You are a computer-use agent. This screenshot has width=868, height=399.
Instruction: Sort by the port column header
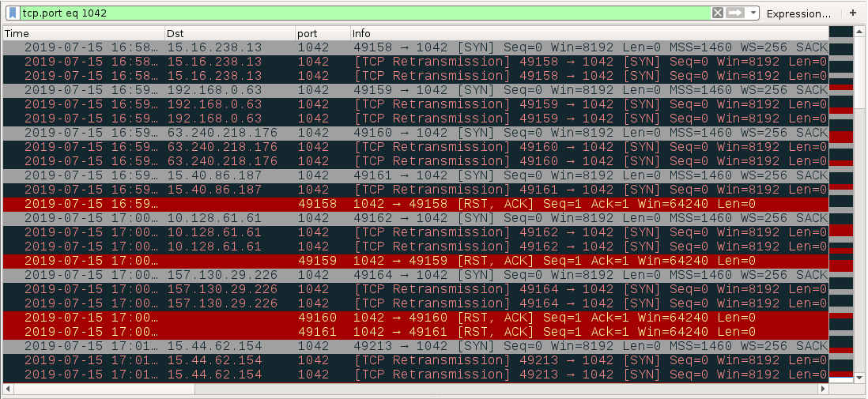tap(323, 34)
